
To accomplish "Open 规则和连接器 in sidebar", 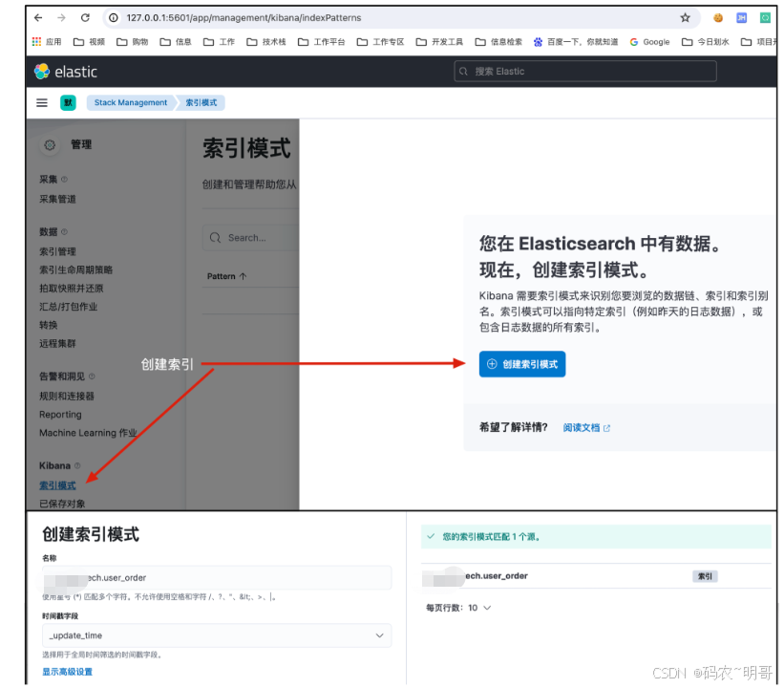I will [67, 397].
